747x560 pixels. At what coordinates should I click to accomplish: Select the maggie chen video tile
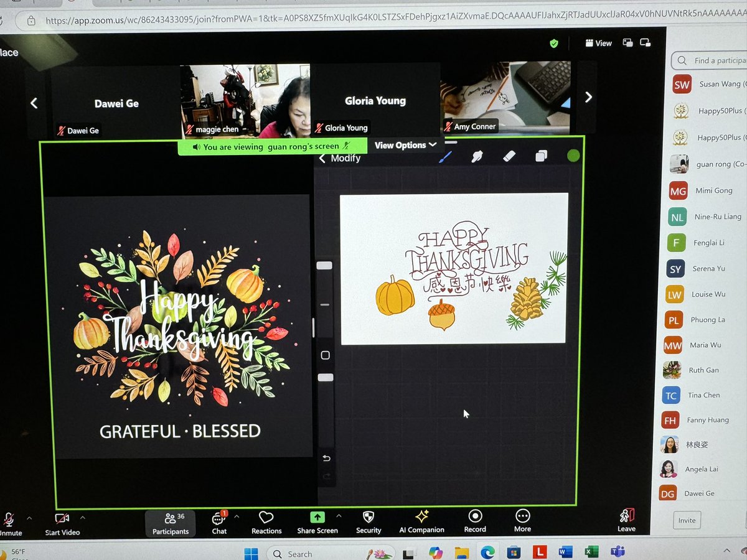245,101
